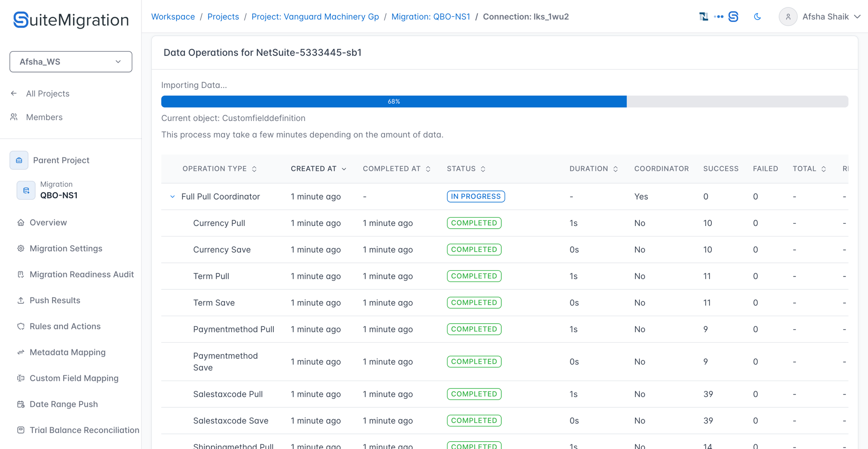The height and width of the screenshot is (449, 868).
Task: Click the SuiteMigration S icon in the header
Action: (733, 16)
